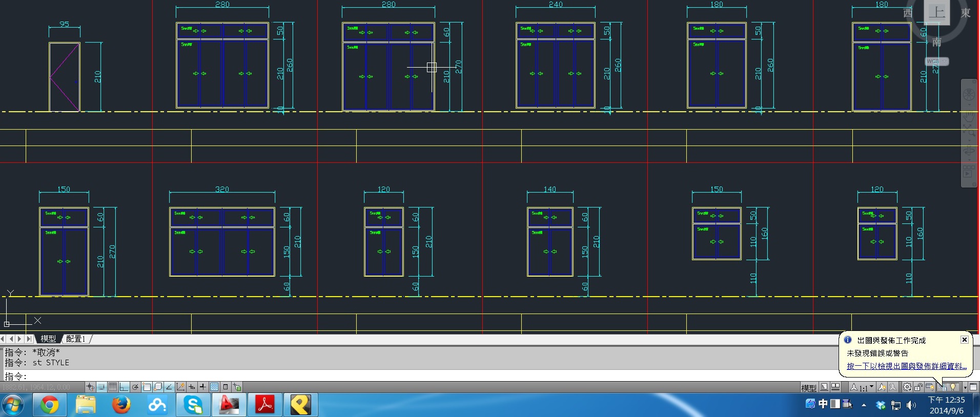Click the 中 input method indicator

(823, 404)
